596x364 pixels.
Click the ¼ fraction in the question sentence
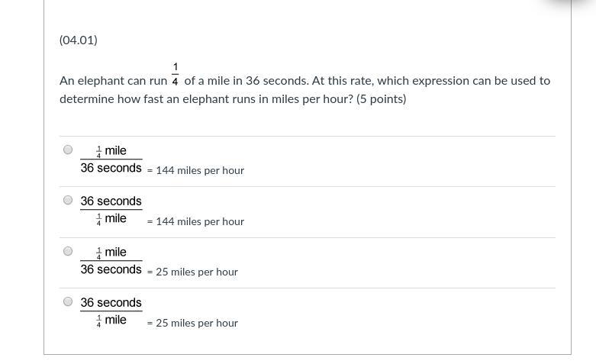176,75
